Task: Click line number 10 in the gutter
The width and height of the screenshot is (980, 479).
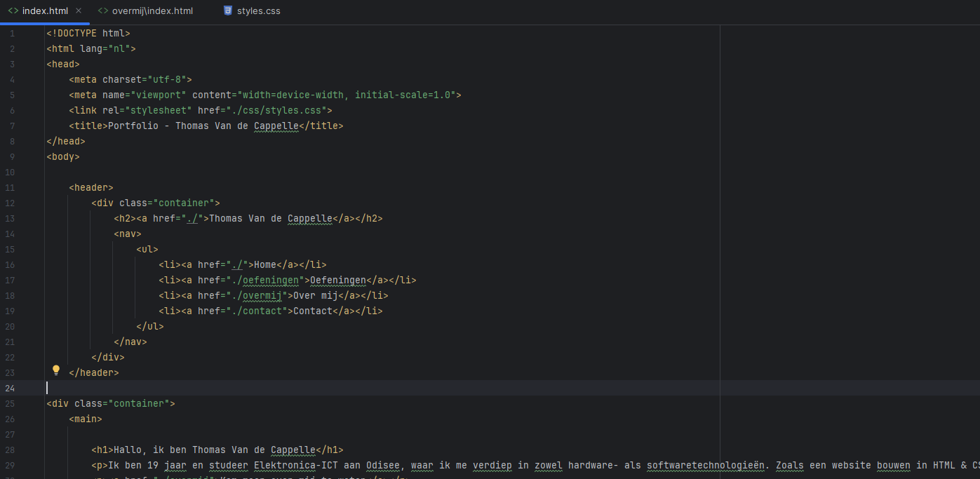Action: click(x=10, y=172)
